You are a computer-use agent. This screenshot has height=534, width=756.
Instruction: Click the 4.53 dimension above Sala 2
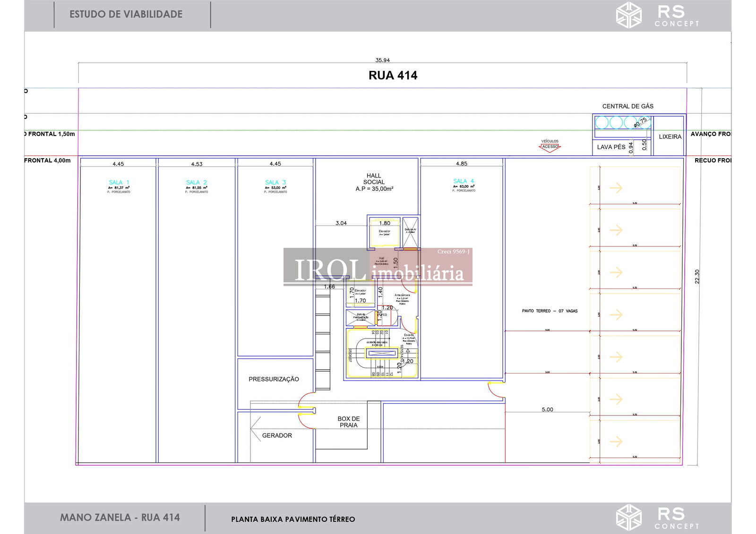click(197, 164)
